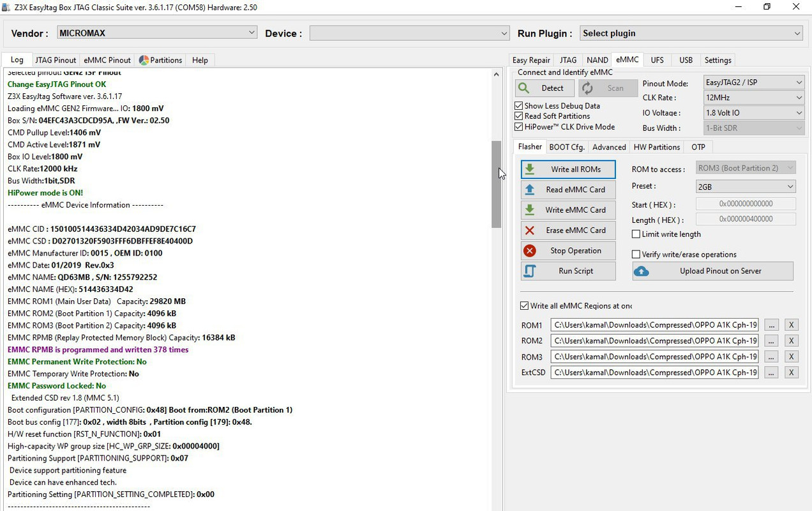Uncheck Write all eMMC Regions at once

tap(524, 306)
